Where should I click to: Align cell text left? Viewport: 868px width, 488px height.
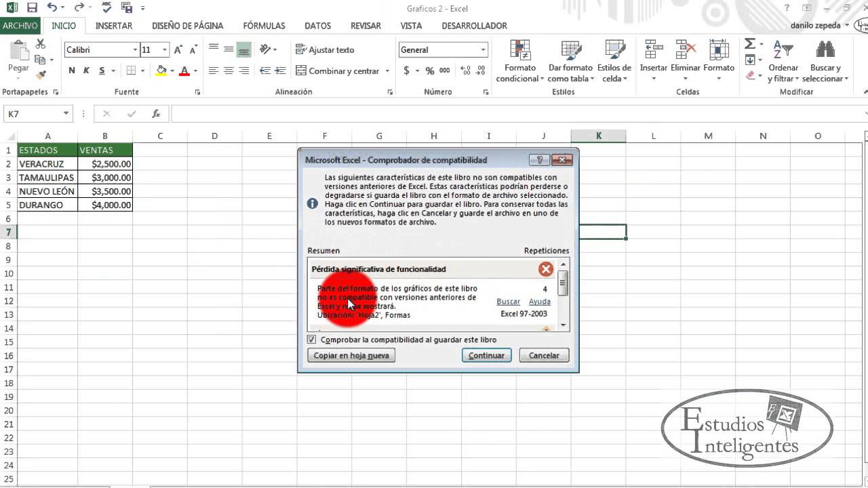(x=214, y=70)
